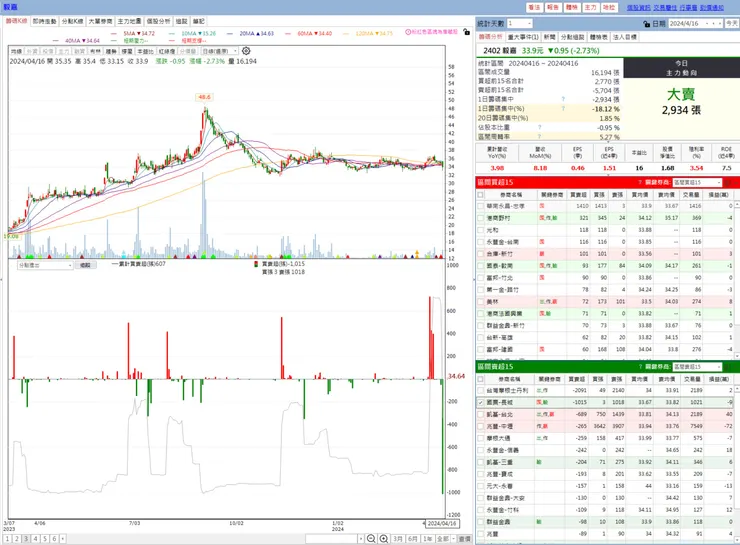The image size is (740, 545).
Task: Toggle the 5MA legend line
Action: pyautogui.click(x=133, y=34)
